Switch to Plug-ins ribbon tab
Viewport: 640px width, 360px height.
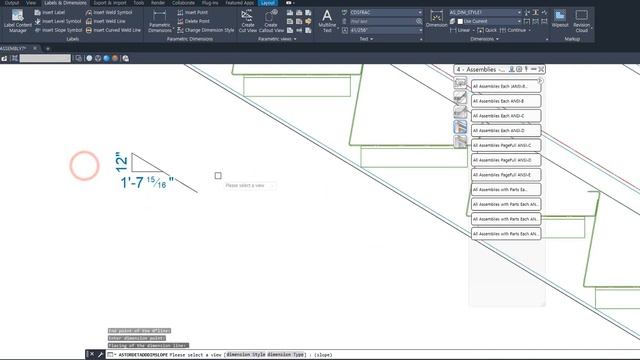point(210,3)
